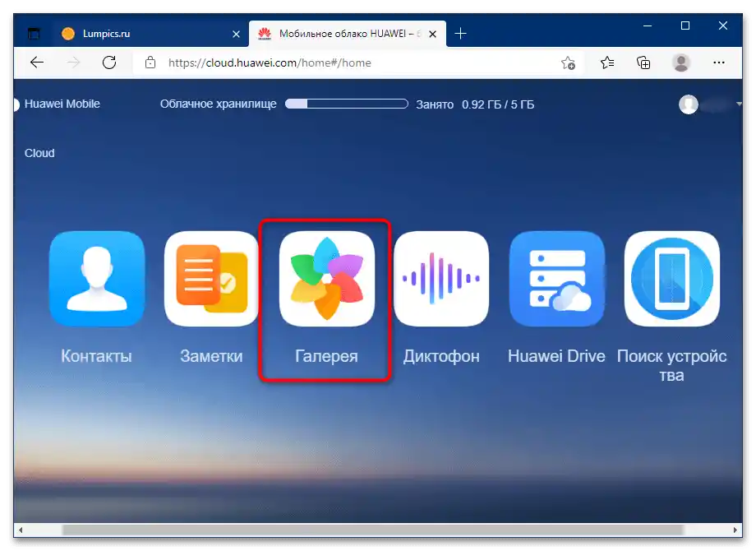Click the 0.92 ГБ / 5 ГБ usage text
Image resolution: width=756 pixels, height=551 pixels.
tap(498, 104)
